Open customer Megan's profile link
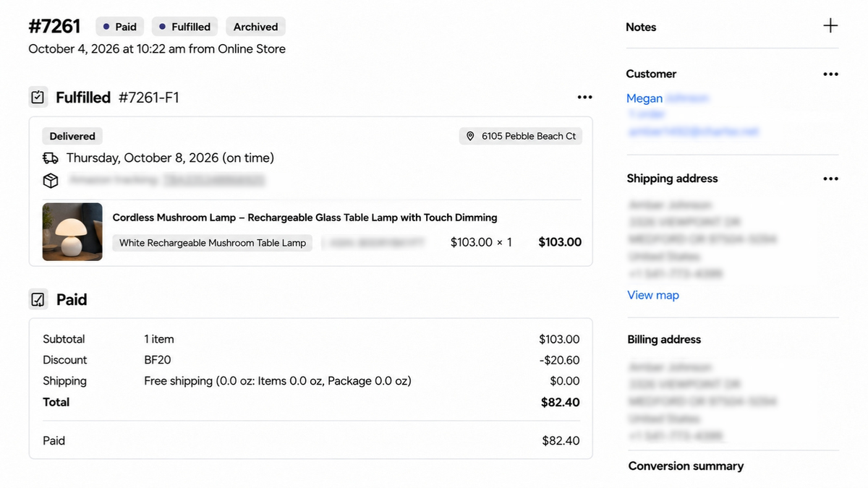The height and width of the screenshot is (488, 868). [x=667, y=98]
